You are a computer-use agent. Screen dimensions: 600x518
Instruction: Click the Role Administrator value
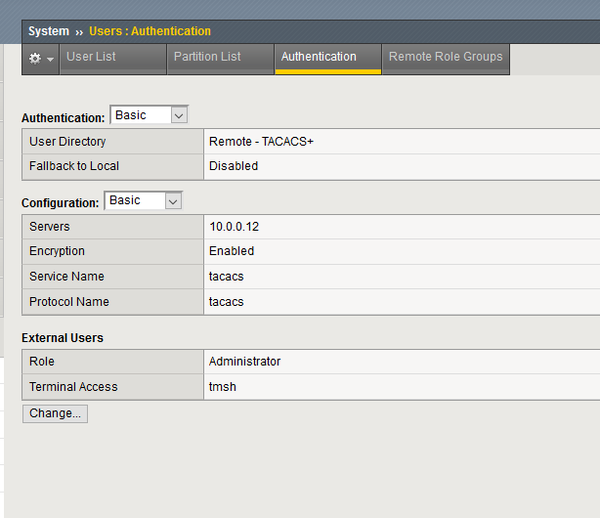[245, 362]
